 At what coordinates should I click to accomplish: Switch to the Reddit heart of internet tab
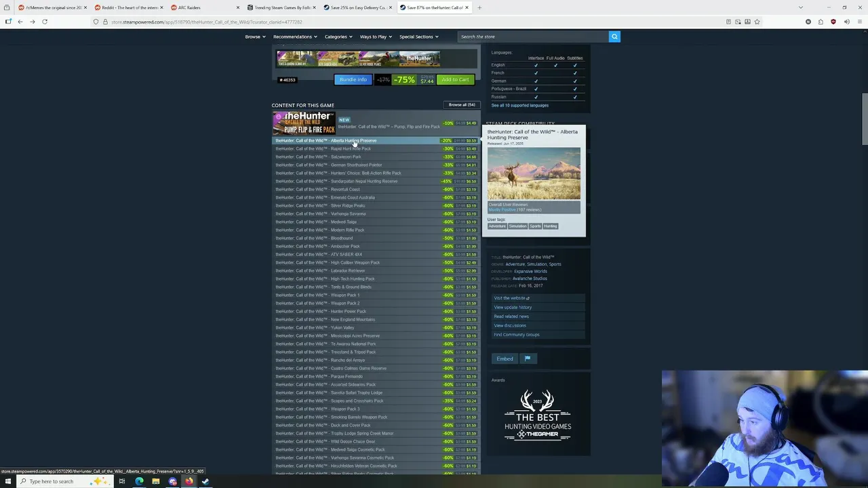point(128,7)
